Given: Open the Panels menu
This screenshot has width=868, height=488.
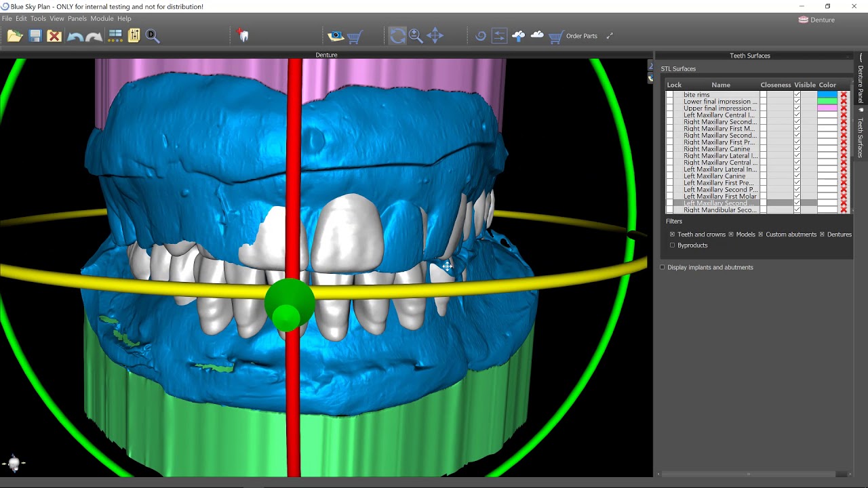Looking at the screenshot, I should pyautogui.click(x=77, y=18).
